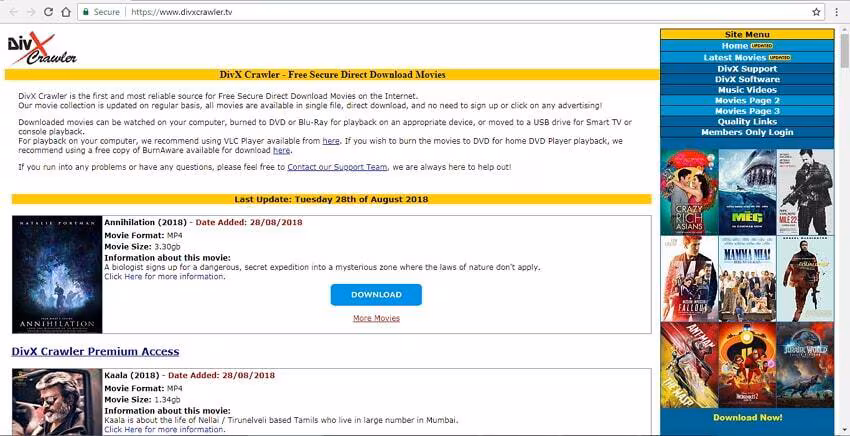Screen dimensions: 850x436
Task: Click the Crazy Rich Asians poster
Action: (690, 192)
